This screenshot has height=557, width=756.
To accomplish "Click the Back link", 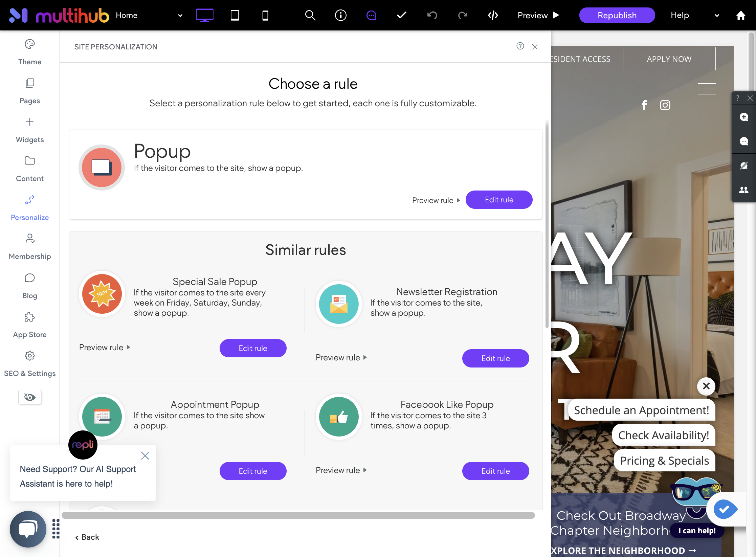I will pyautogui.click(x=87, y=537).
